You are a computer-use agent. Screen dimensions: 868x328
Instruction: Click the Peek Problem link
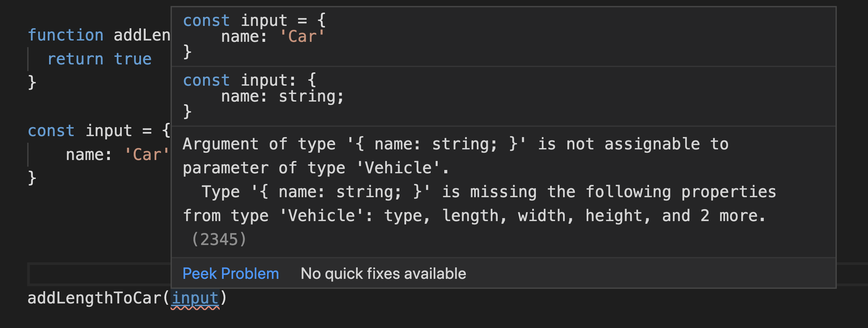pos(231,274)
